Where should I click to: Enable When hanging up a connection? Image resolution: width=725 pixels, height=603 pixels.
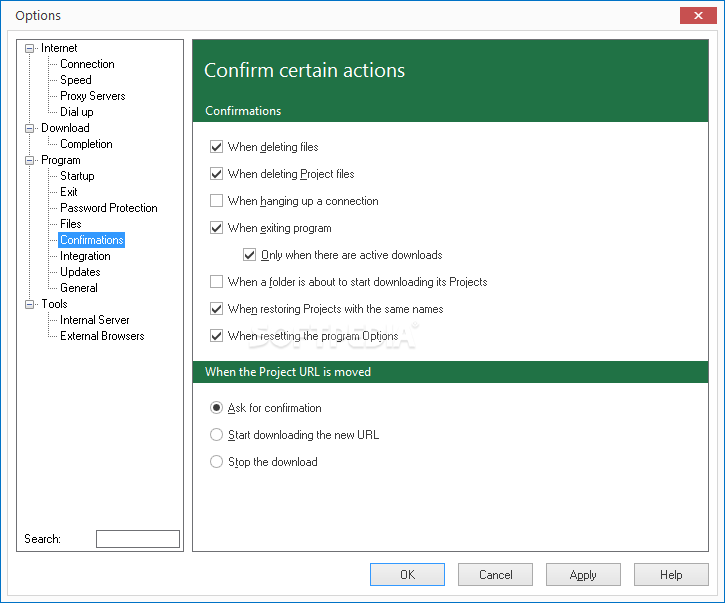click(216, 201)
